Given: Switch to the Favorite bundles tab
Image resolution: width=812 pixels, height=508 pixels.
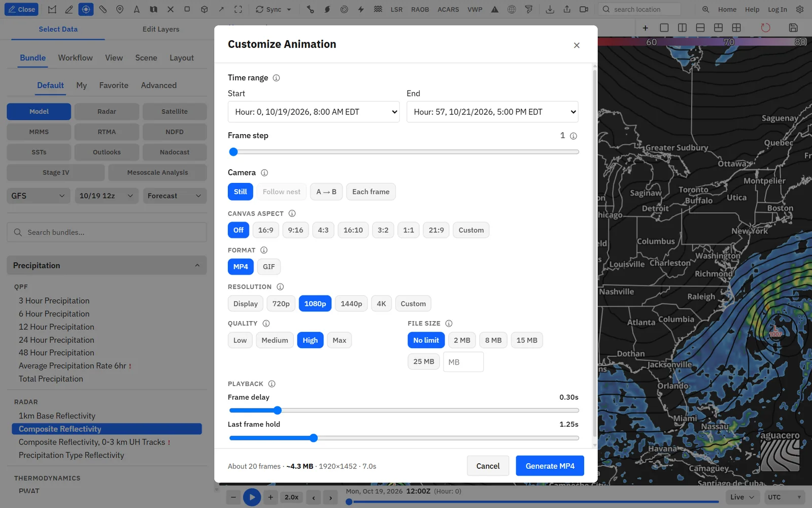Looking at the screenshot, I should 114,85.
